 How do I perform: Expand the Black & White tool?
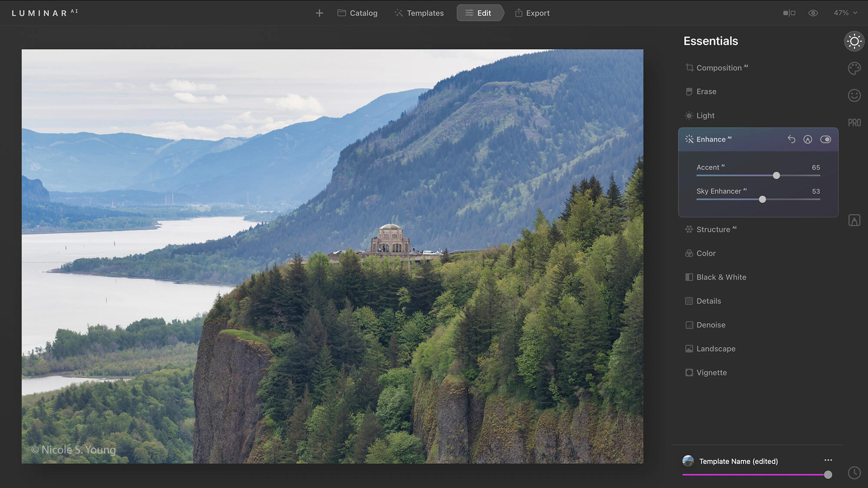tap(721, 277)
